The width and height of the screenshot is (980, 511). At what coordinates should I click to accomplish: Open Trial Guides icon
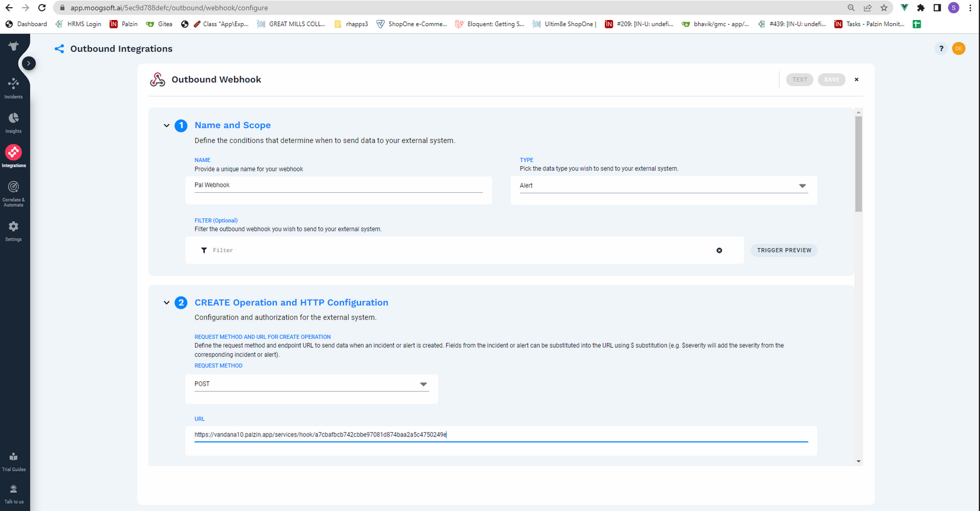(13, 461)
